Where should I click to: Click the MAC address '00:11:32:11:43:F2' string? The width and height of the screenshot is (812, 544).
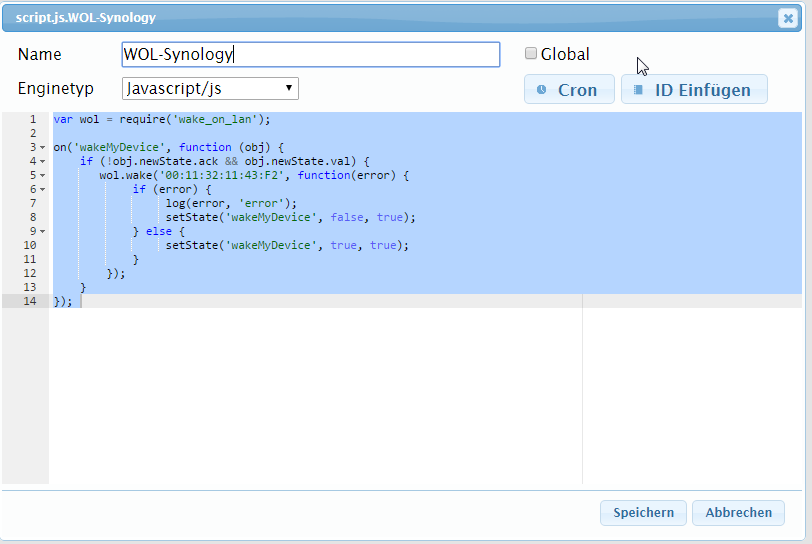pos(225,175)
